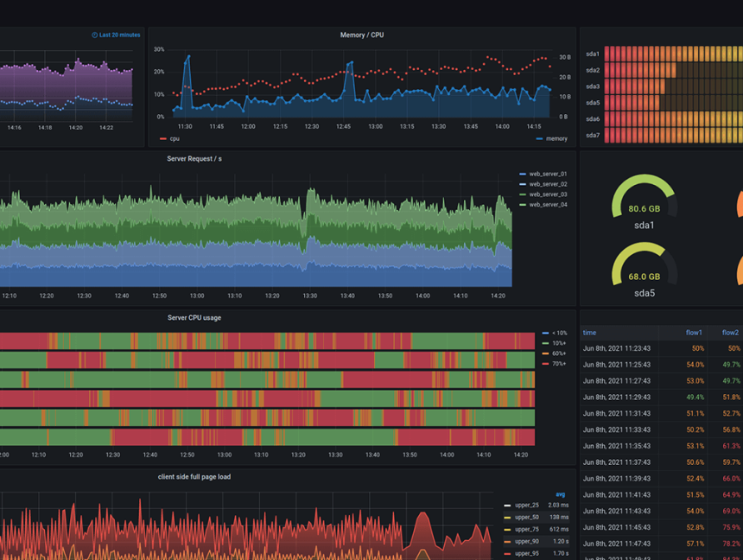Click the 49.4% flow1 value
This screenshot has width=743, height=560.
695,398
